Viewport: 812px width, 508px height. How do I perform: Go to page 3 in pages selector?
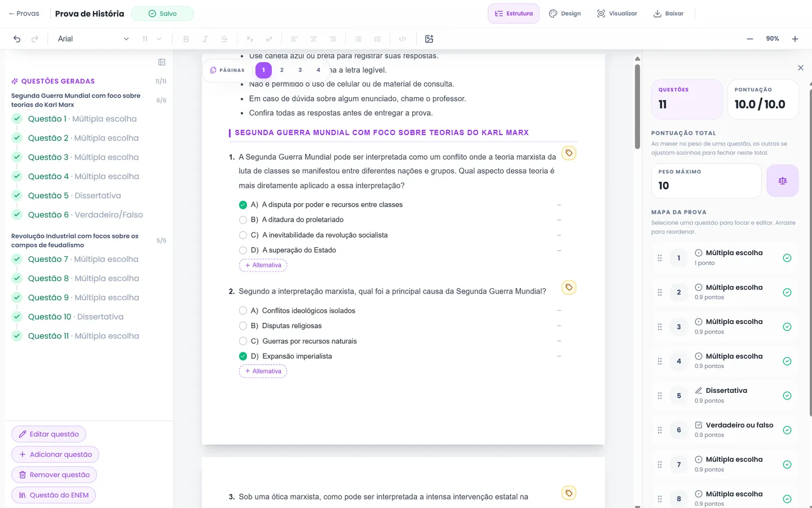click(300, 70)
